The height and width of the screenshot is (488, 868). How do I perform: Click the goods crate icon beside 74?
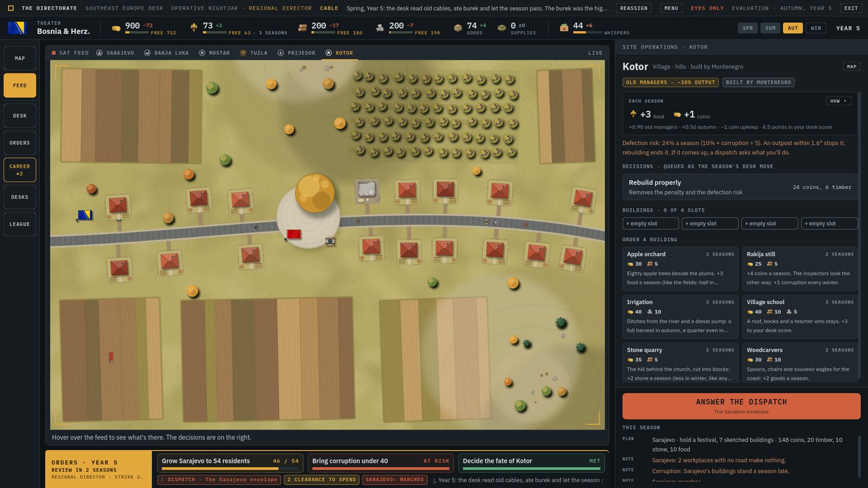point(458,27)
